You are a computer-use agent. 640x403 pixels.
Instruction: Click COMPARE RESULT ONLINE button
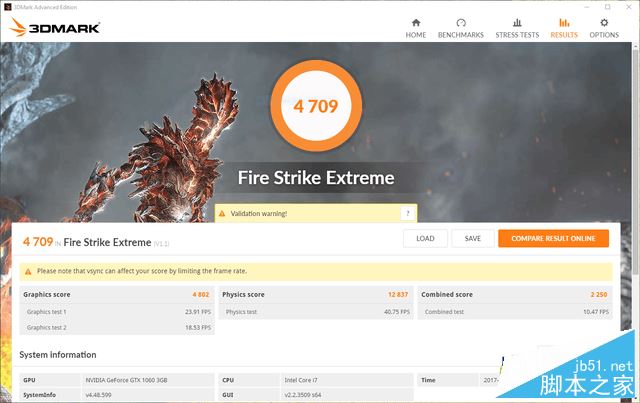click(553, 238)
